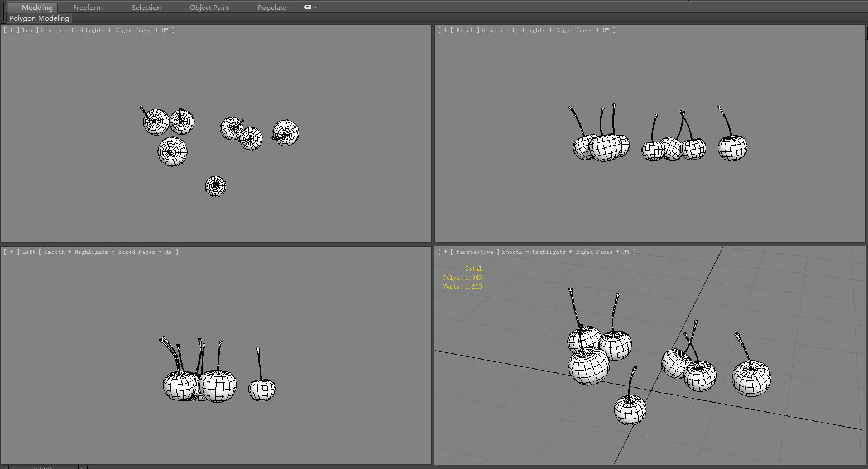The image size is (868, 469).
Task: Click the 'Polys: 1,345' statistic text
Action: [462, 278]
